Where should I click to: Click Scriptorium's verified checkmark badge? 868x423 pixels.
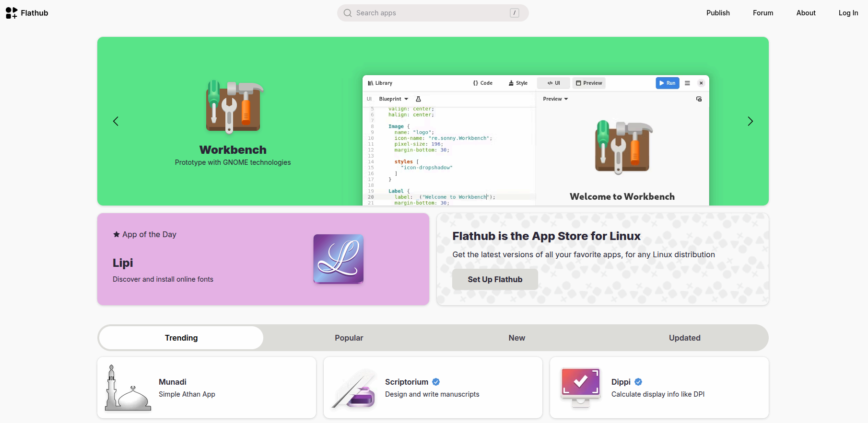click(436, 382)
